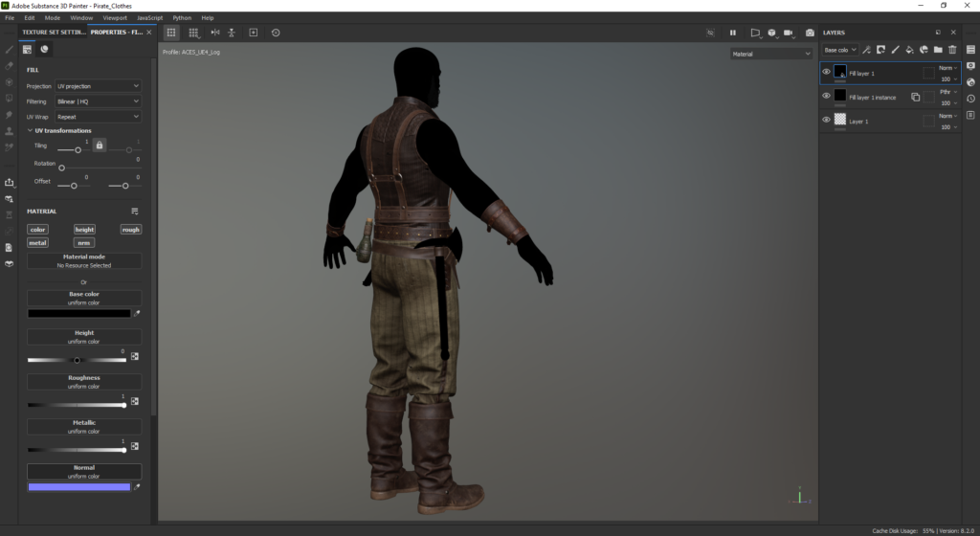The image size is (980, 536).
Task: Click Height uniform color button
Action: click(84, 337)
